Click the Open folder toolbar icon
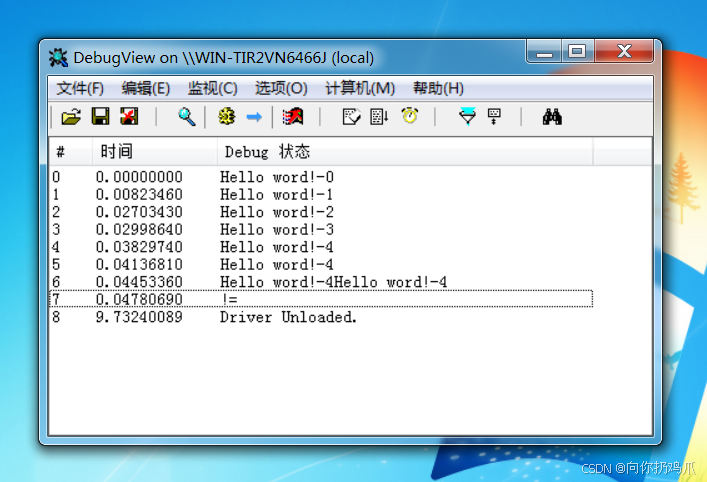 (x=71, y=117)
